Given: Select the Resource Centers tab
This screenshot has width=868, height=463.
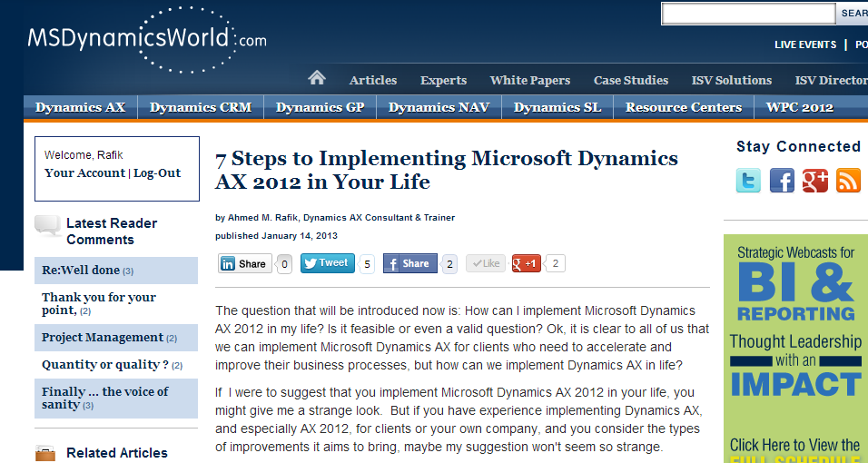Looking at the screenshot, I should click(x=684, y=107).
